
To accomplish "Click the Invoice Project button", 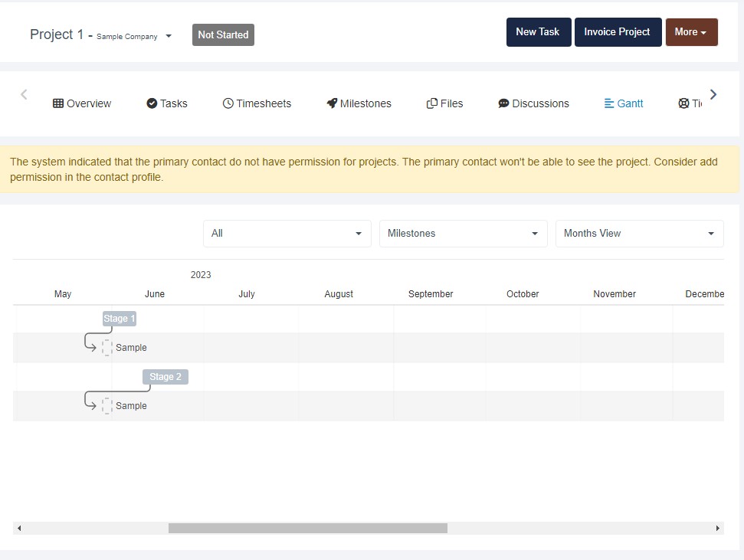I will pyautogui.click(x=618, y=32).
